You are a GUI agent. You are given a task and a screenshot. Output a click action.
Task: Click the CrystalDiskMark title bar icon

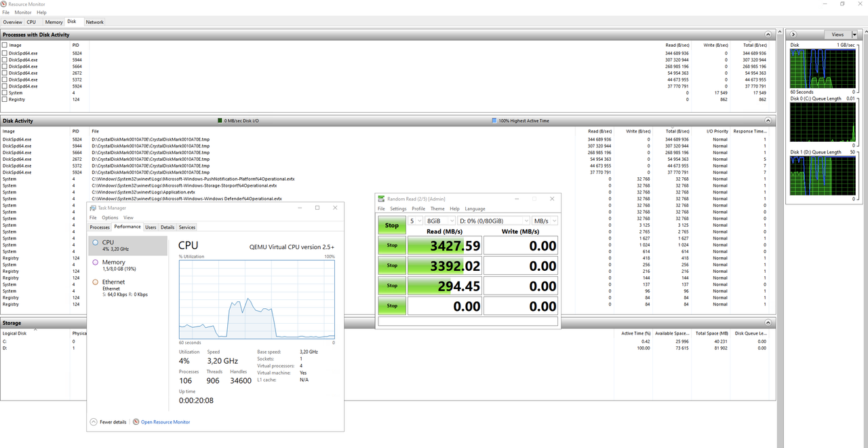382,199
